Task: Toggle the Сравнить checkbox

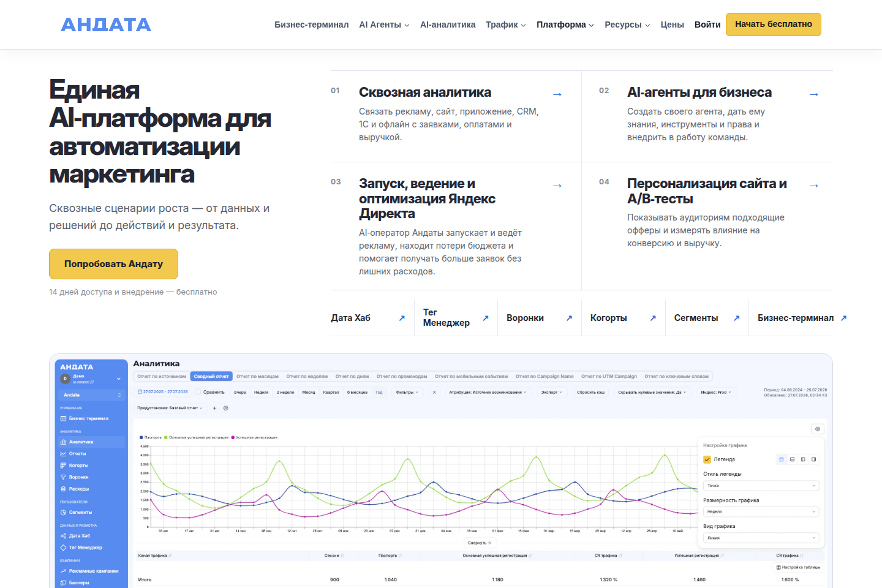Action: click(x=197, y=392)
